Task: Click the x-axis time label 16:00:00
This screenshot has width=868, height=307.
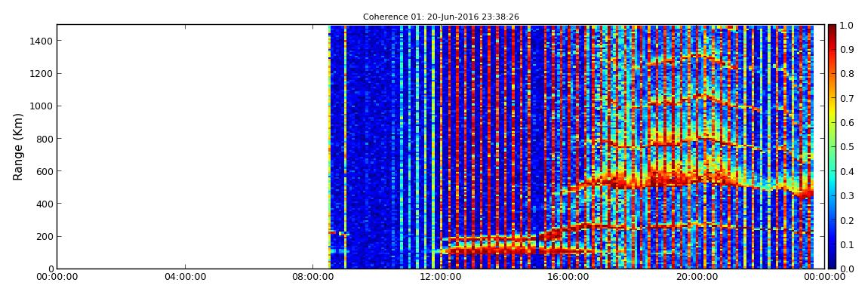Action: (x=568, y=277)
